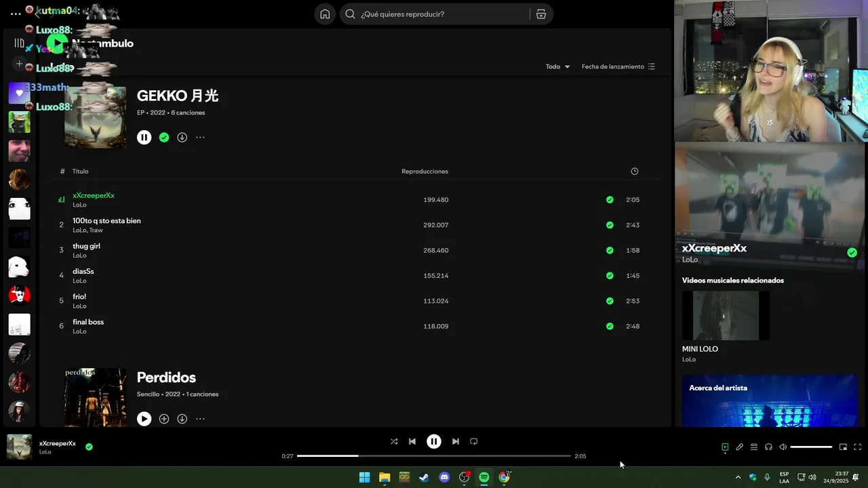Open xXcreeperXx title in side panel
Screen dimensions: 868x488
point(714,248)
